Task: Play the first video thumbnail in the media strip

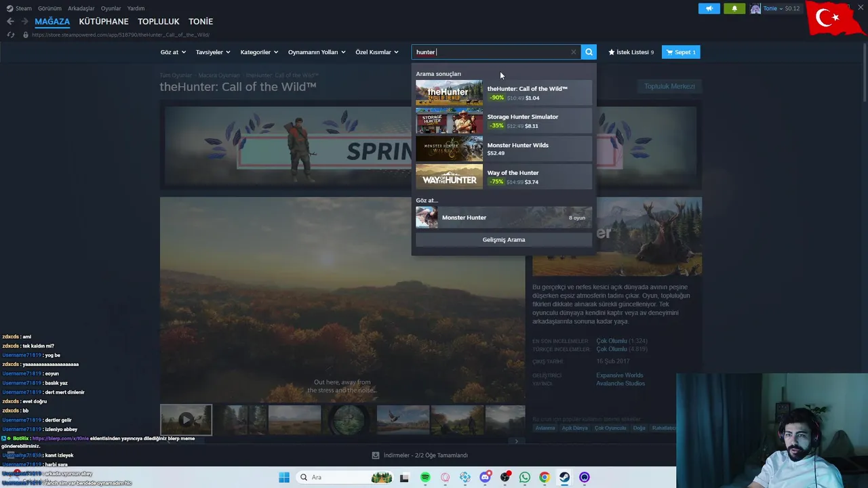Action: [186, 420]
